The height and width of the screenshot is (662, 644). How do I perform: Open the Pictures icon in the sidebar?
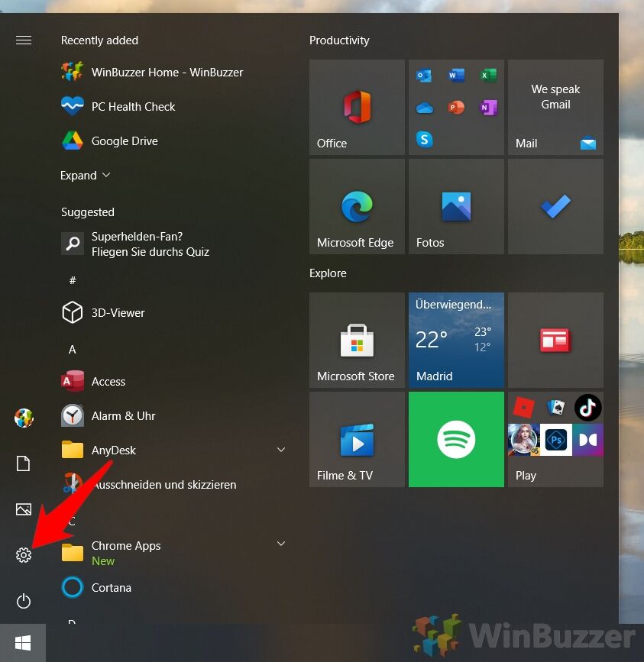pyautogui.click(x=24, y=509)
